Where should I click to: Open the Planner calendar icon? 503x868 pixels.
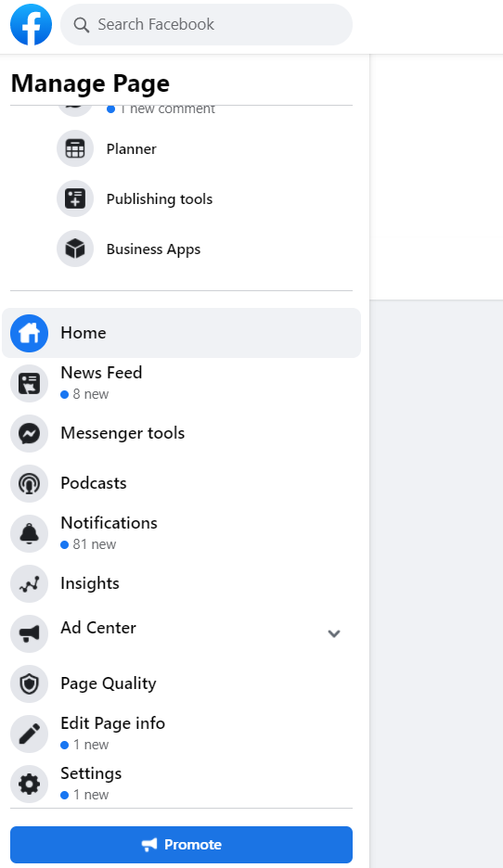pyautogui.click(x=75, y=149)
